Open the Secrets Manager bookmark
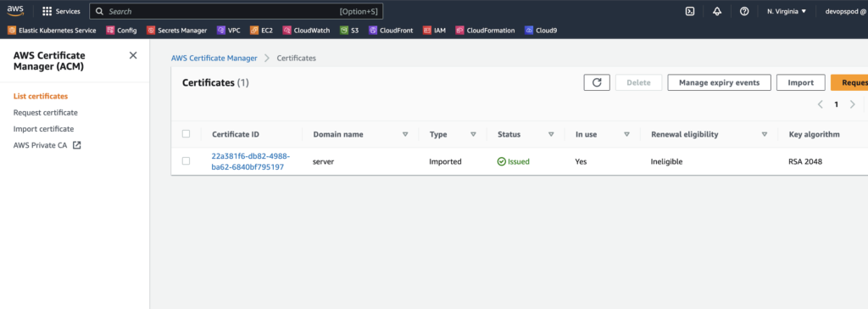Viewport: 868px width, 309px height. 176,31
